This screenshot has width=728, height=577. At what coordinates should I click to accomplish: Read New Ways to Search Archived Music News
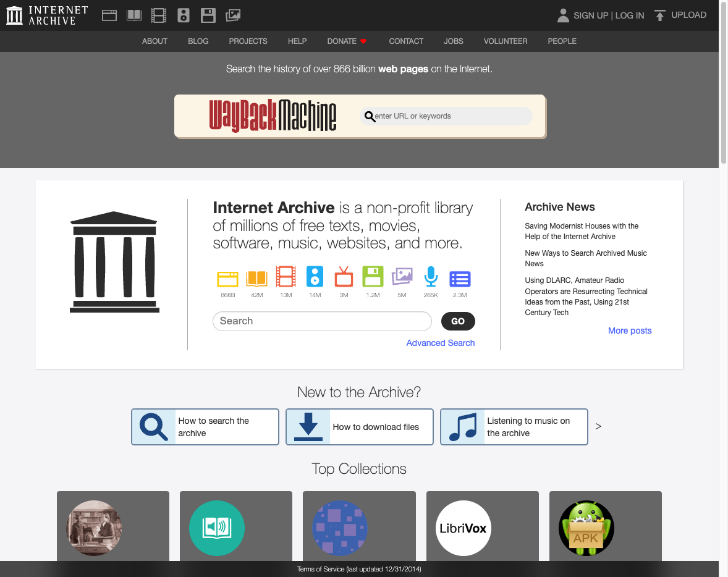tap(586, 258)
